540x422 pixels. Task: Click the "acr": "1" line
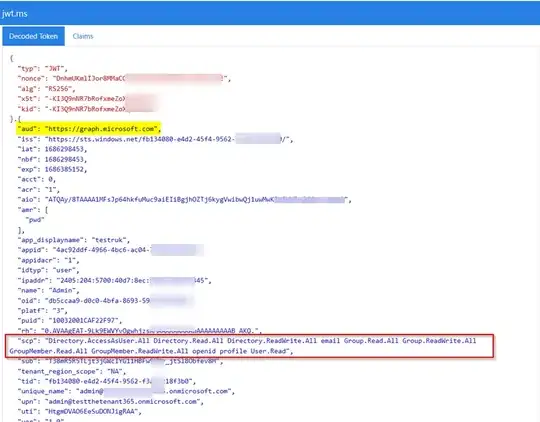39,189
